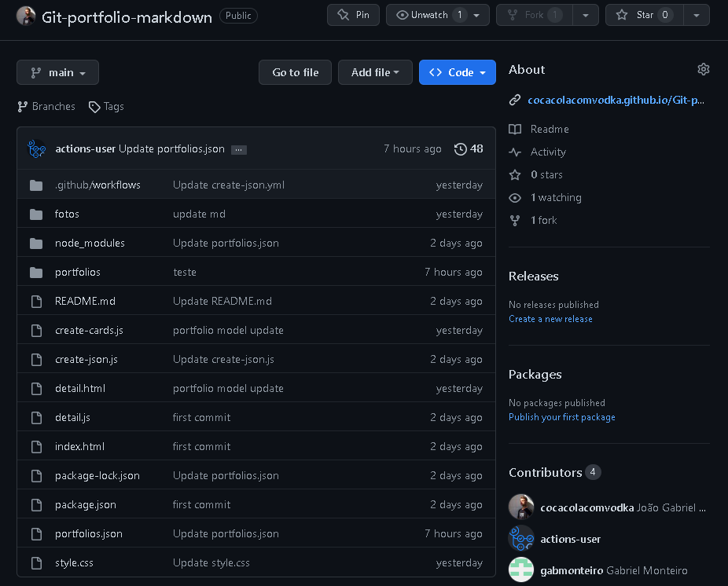Image resolution: width=728 pixels, height=586 pixels.
Task: Open the About settings gear icon
Action: (x=704, y=69)
